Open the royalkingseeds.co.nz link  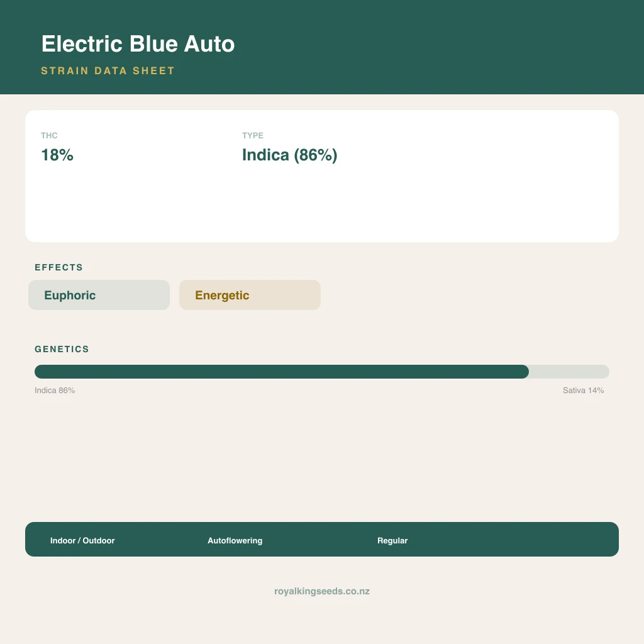(x=322, y=591)
